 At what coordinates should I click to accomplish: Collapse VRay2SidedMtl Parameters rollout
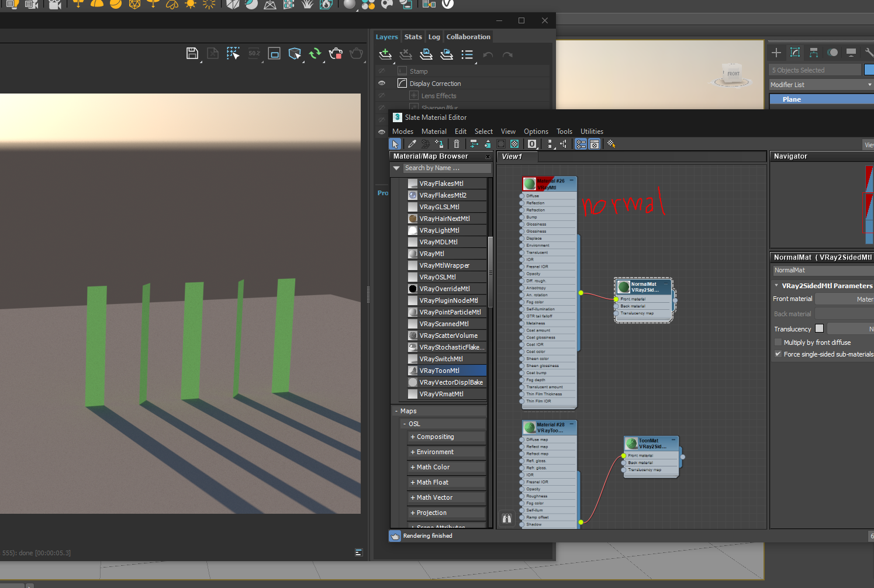click(776, 286)
